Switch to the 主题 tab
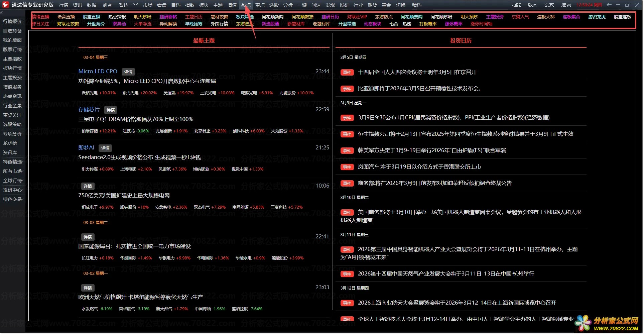The height and width of the screenshot is (334, 644). click(218, 5)
